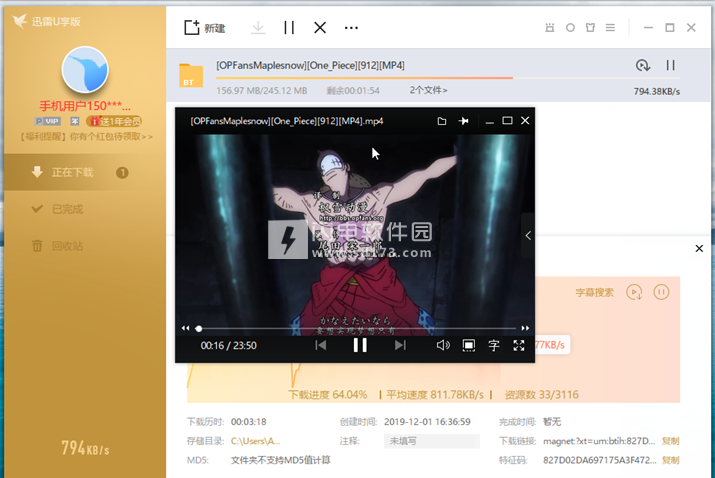Pin the player window on top
715x478 pixels.
[x=463, y=121]
